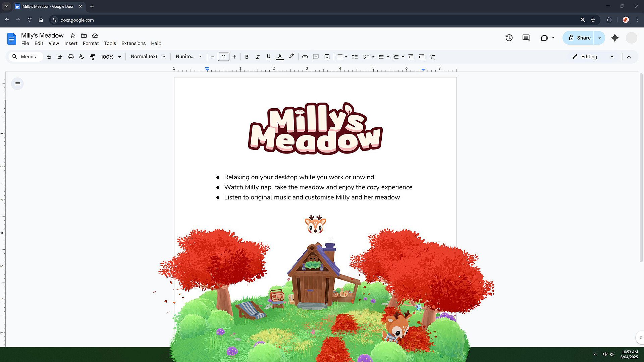This screenshot has height=362, width=644.
Task: Open the comments panel icon
Action: pyautogui.click(x=526, y=38)
